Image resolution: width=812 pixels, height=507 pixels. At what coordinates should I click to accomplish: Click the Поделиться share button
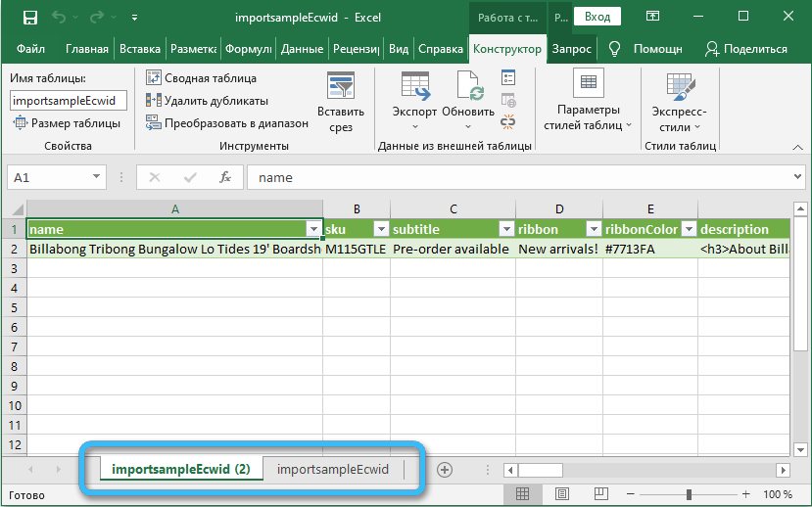coord(746,49)
